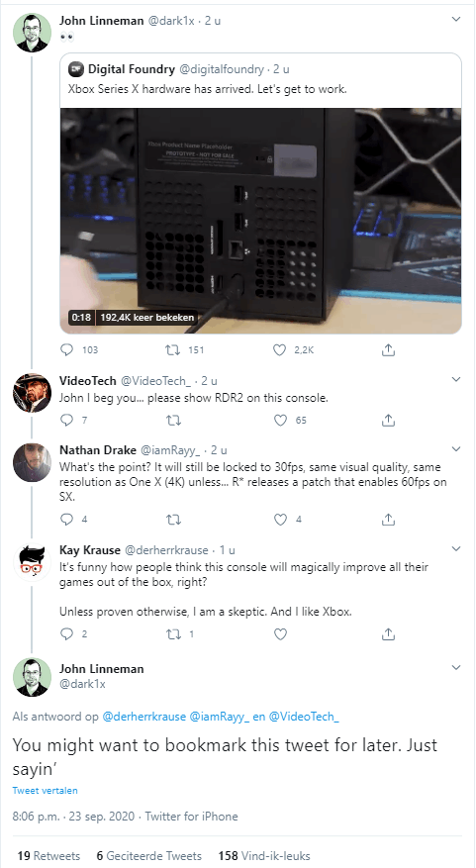Play the Xbox Series X video

[x=260, y=221]
